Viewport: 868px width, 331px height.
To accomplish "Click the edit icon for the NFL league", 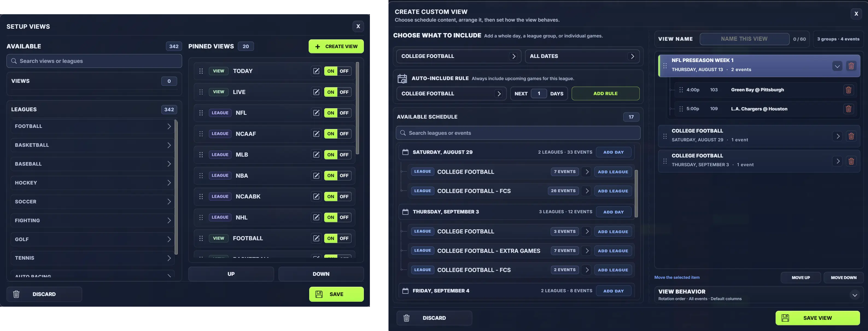I will [x=316, y=113].
